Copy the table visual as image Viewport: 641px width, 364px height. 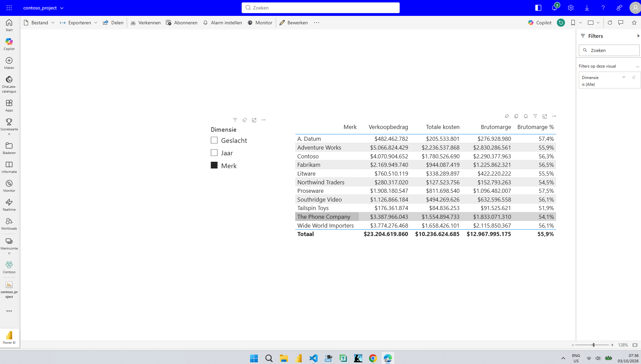pyautogui.click(x=516, y=116)
